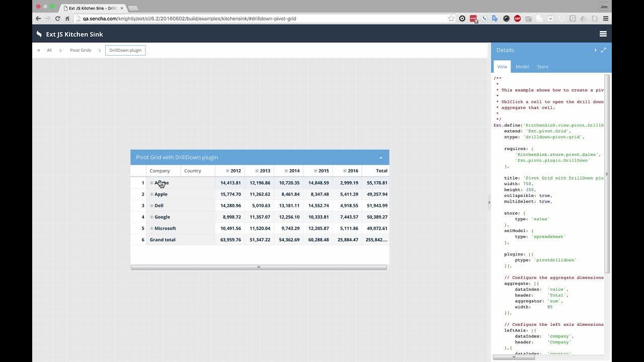This screenshot has height=362, width=644.
Task: Click the Sencha logo in the header
Action: click(39, 34)
